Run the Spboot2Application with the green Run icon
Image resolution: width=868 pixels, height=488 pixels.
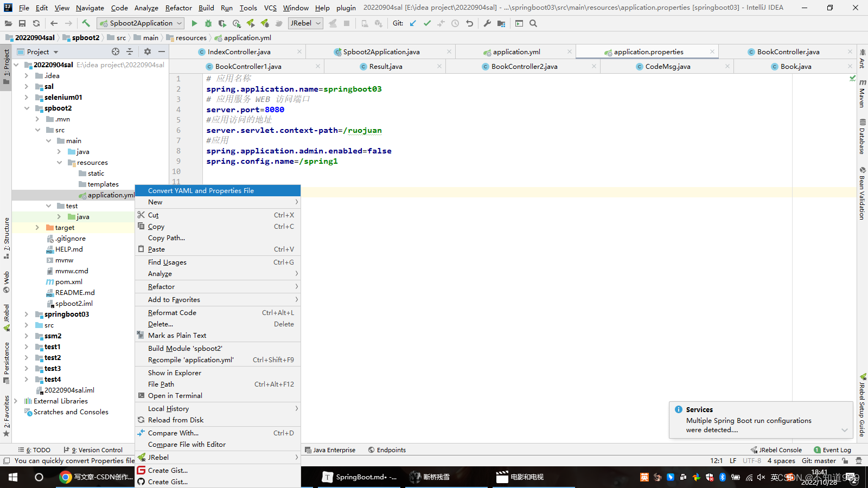click(x=194, y=23)
